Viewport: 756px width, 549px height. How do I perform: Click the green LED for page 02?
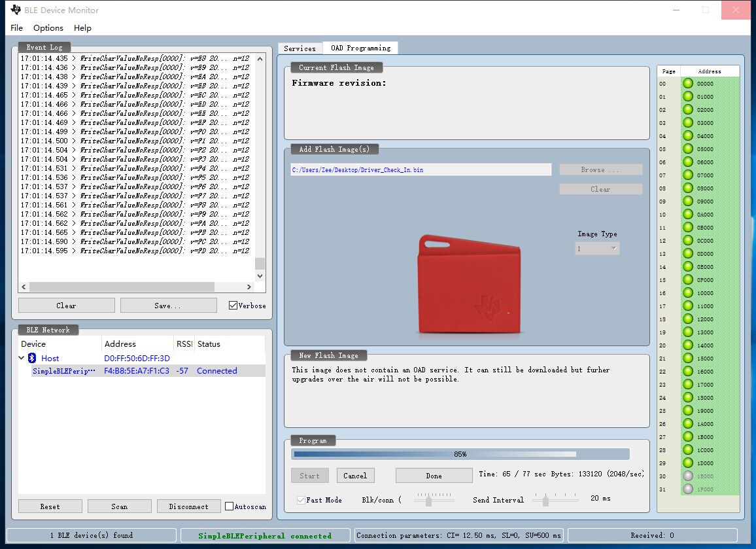coord(688,109)
